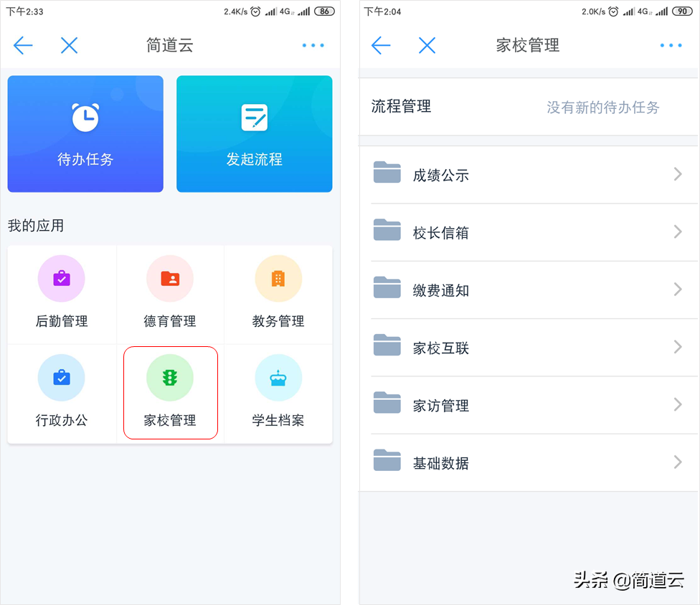The height and width of the screenshot is (605, 700).
Task: Tap 没有新的待办任务 status text
Action: pyautogui.click(x=603, y=108)
